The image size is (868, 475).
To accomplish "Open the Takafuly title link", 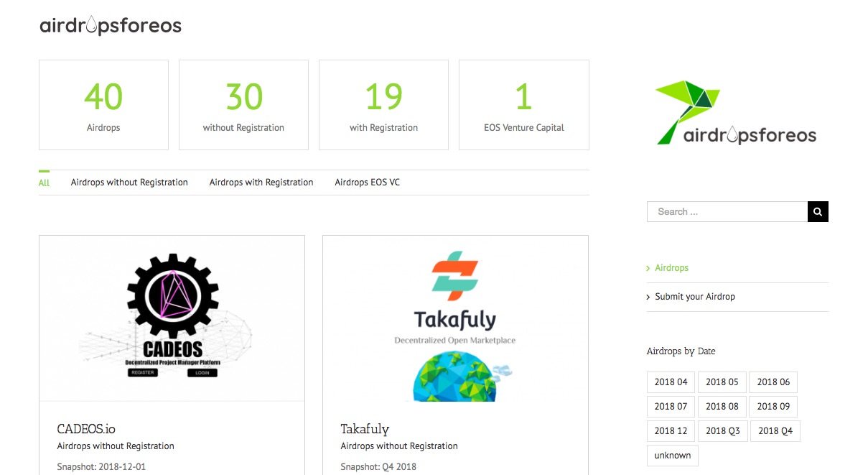I will 365,429.
